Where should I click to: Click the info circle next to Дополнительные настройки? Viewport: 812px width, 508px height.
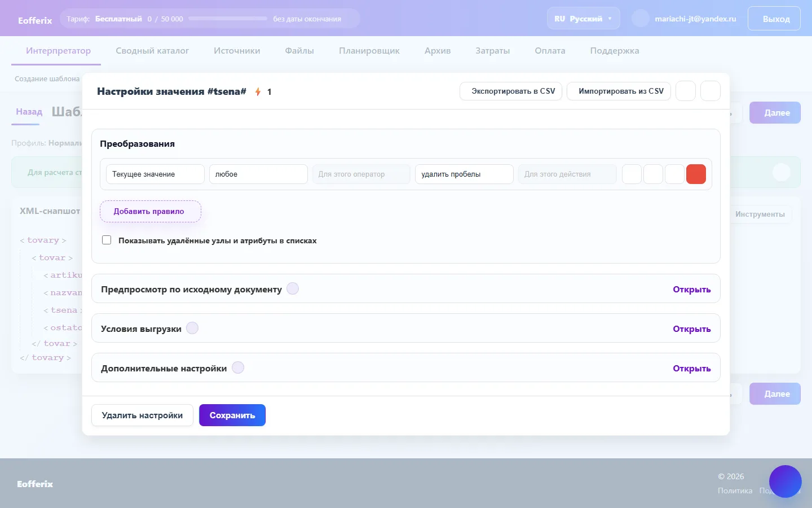[x=238, y=367]
